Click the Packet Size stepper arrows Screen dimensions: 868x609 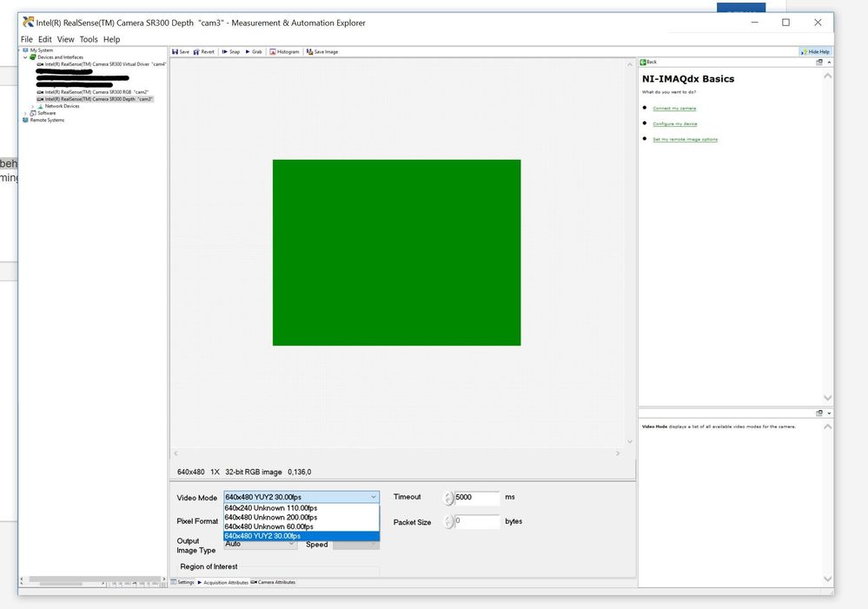448,521
